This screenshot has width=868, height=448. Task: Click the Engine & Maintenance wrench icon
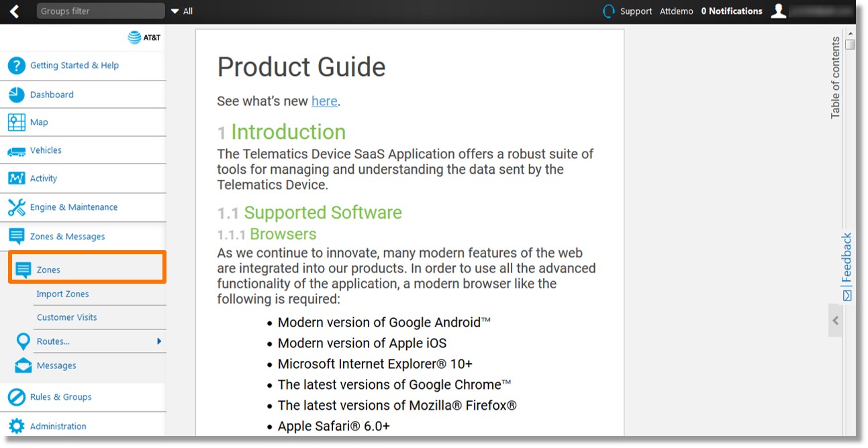pyautogui.click(x=16, y=207)
